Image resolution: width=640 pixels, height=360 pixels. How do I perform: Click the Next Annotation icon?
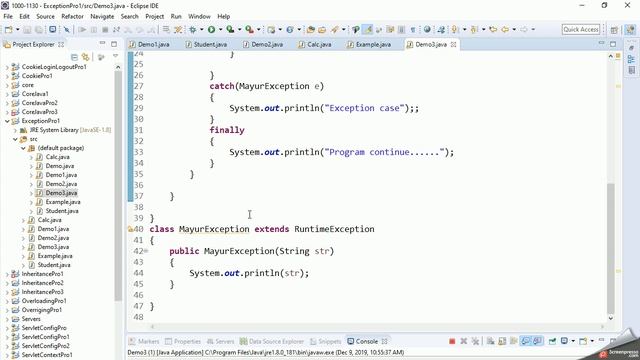point(455,29)
